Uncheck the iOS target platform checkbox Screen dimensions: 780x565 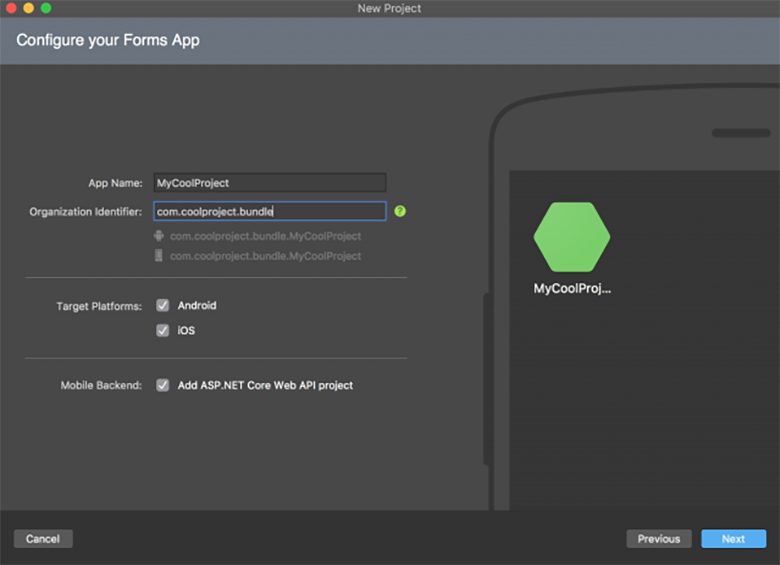click(x=163, y=330)
